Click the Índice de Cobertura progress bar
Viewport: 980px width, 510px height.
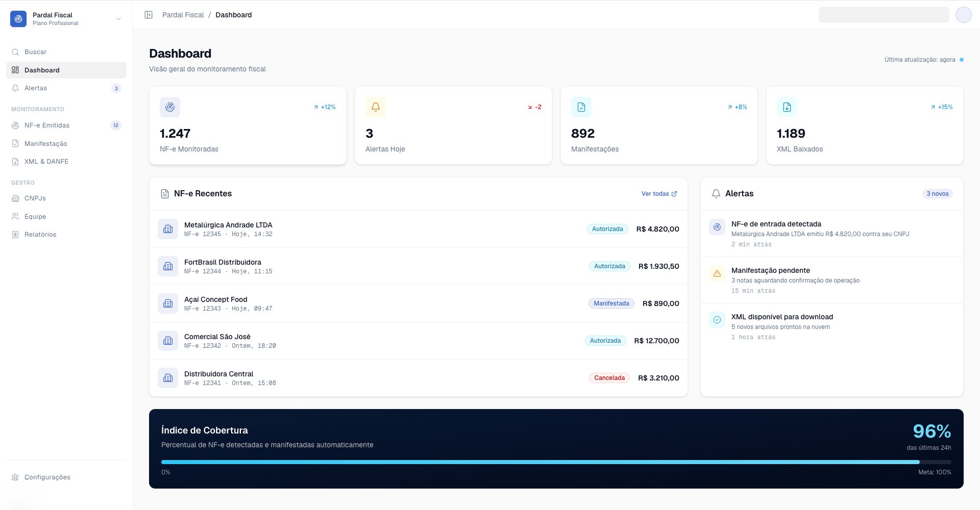[x=556, y=462]
